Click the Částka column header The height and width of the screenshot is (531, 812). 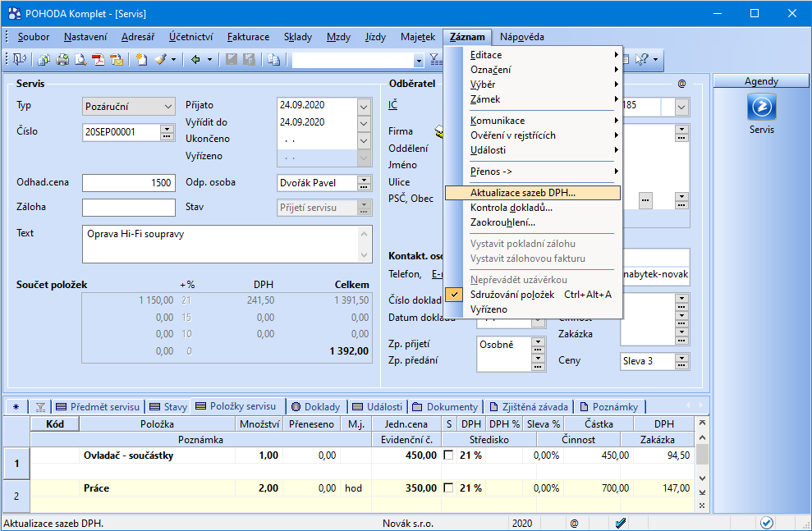(599, 424)
